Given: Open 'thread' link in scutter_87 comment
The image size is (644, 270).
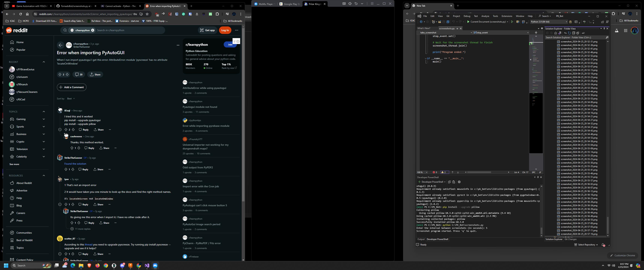Looking at the screenshot, I should (x=89, y=244).
